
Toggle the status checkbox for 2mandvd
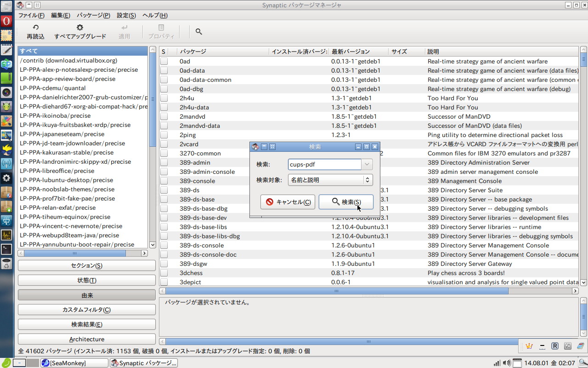[164, 116]
